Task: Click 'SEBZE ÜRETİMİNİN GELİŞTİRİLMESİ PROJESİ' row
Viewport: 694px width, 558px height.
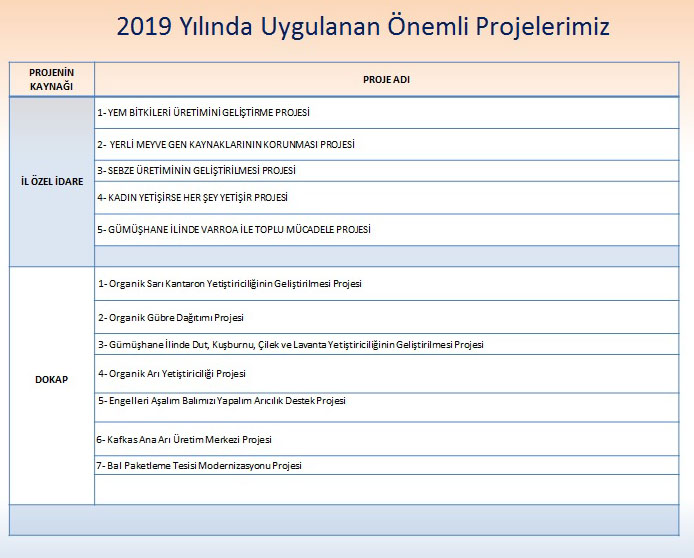Action: click(x=386, y=171)
